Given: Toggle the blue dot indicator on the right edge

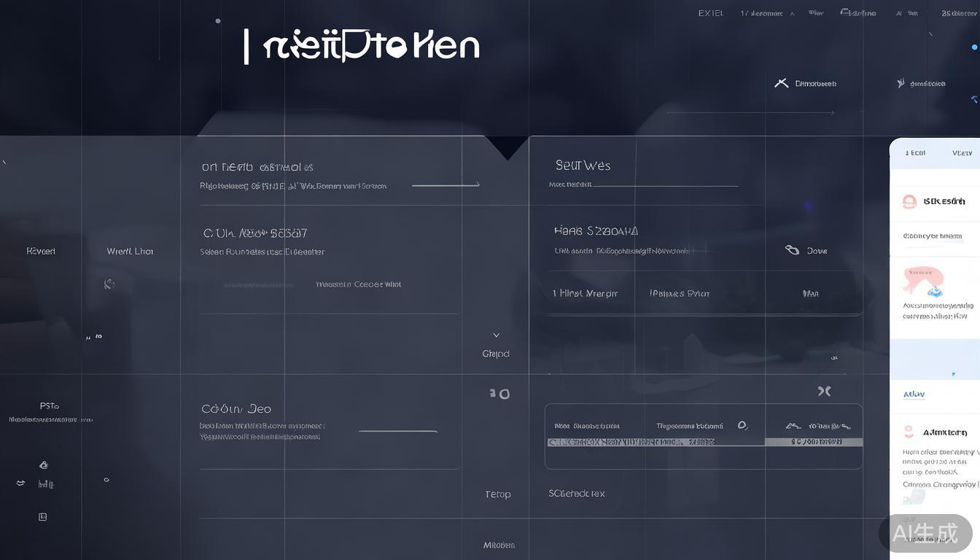Looking at the screenshot, I should pos(975,47).
